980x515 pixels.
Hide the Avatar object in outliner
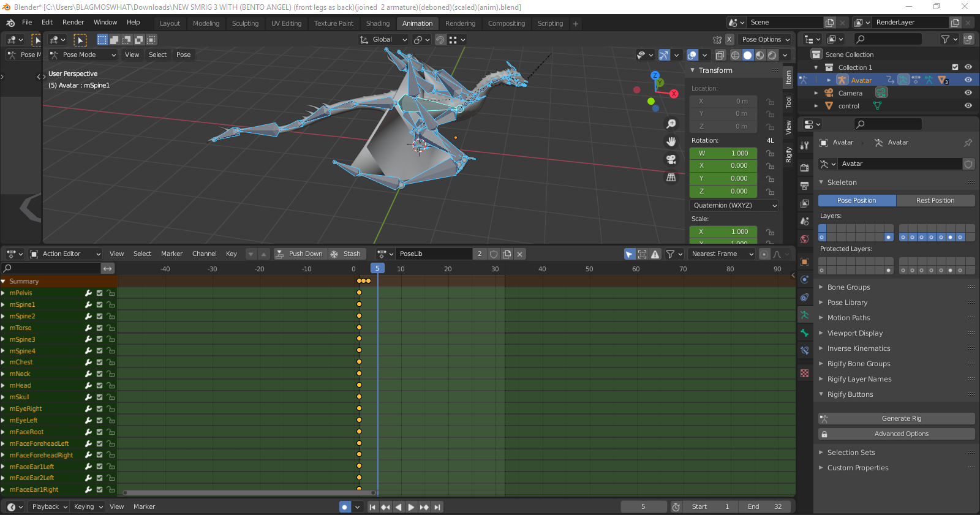click(x=968, y=80)
